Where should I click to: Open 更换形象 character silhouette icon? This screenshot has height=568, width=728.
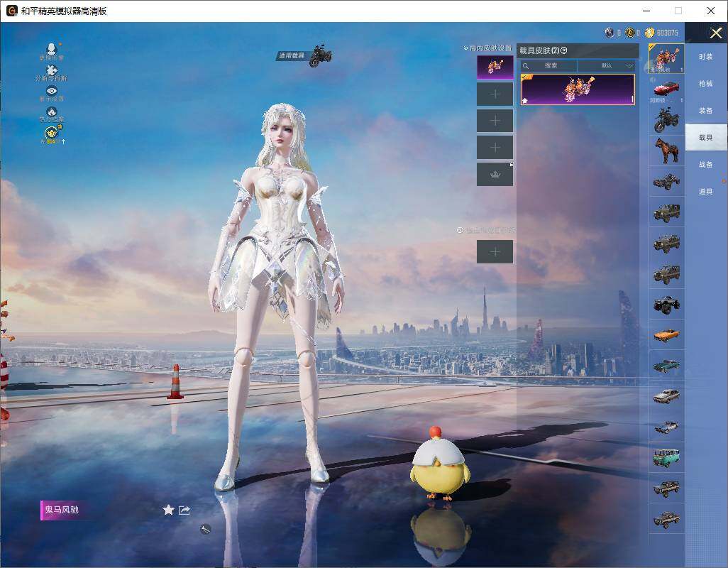52,49
